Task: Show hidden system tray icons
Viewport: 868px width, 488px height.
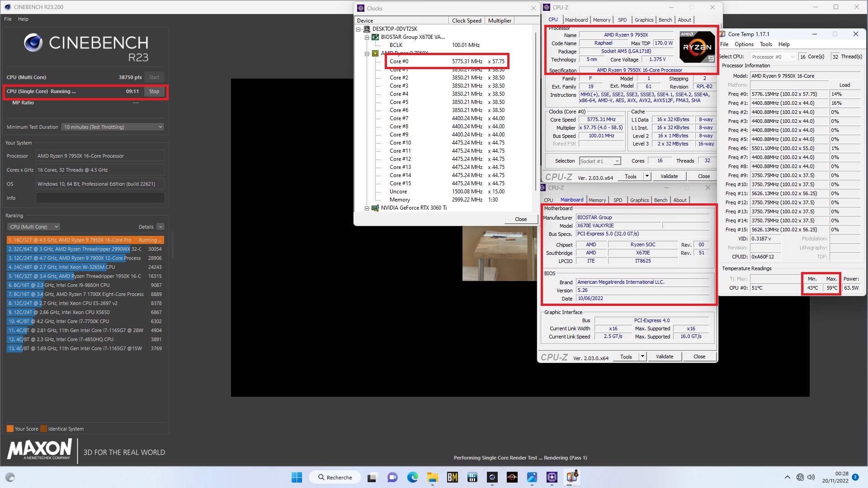Action: 787,477
